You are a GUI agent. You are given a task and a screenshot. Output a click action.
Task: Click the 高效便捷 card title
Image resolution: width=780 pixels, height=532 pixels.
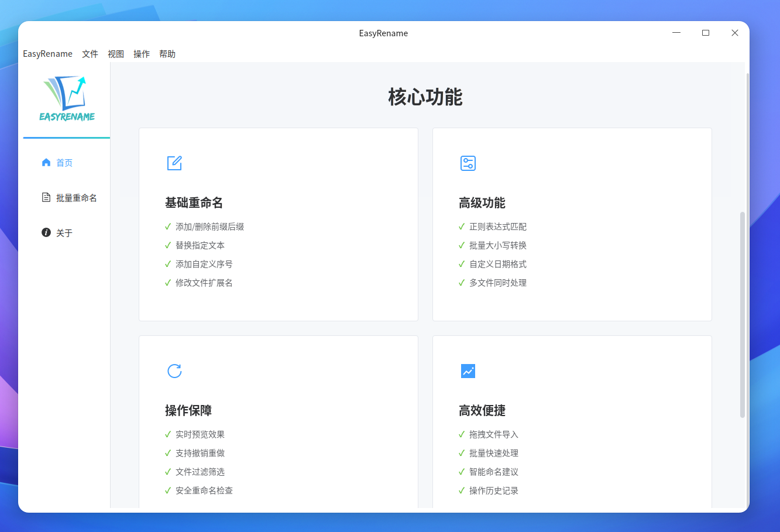tap(482, 411)
